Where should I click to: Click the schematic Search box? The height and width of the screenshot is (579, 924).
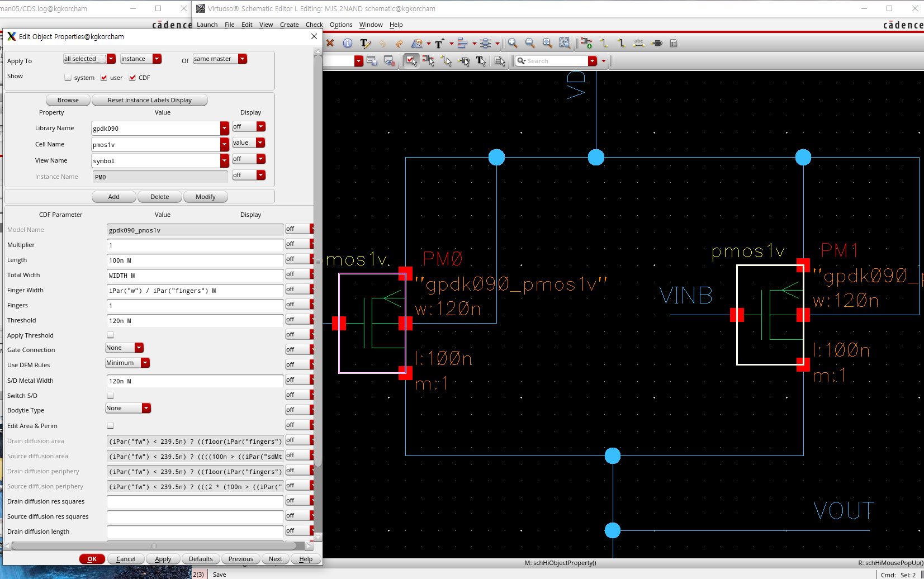552,61
